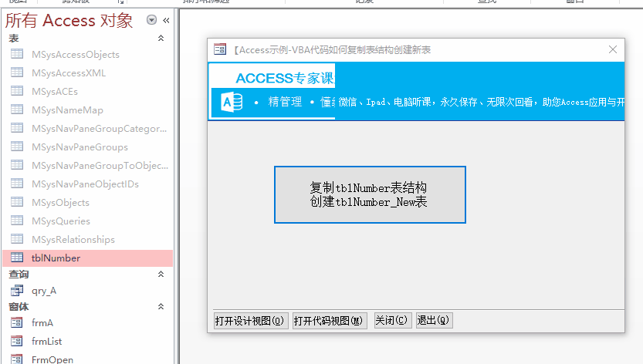Select MSysAccessObjects in the table list
Image resolution: width=643 pixels, height=364 pixels.
tap(76, 55)
